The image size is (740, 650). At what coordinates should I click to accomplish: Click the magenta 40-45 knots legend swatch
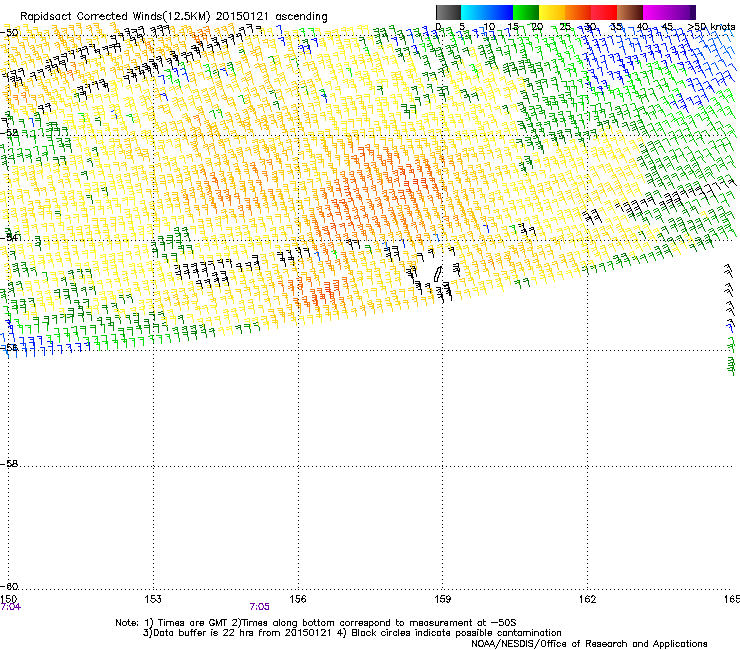click(x=656, y=12)
